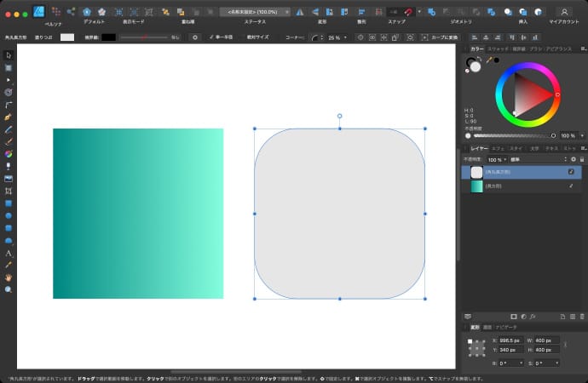The width and height of the screenshot is (588, 383).
Task: Open layer settings gear icon
Action: pyautogui.click(x=574, y=159)
